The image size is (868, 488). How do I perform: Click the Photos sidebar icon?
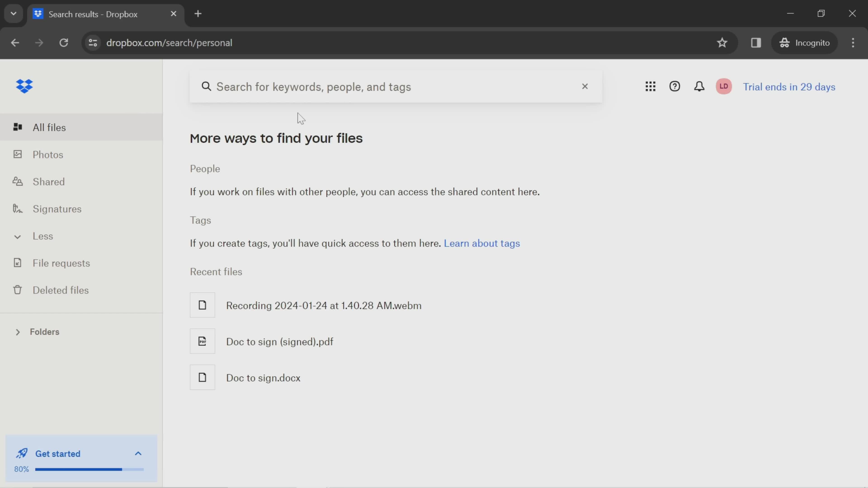pyautogui.click(x=17, y=154)
